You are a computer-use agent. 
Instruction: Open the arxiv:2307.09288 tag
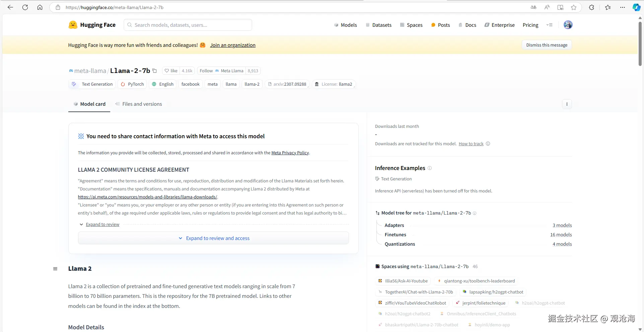click(287, 84)
